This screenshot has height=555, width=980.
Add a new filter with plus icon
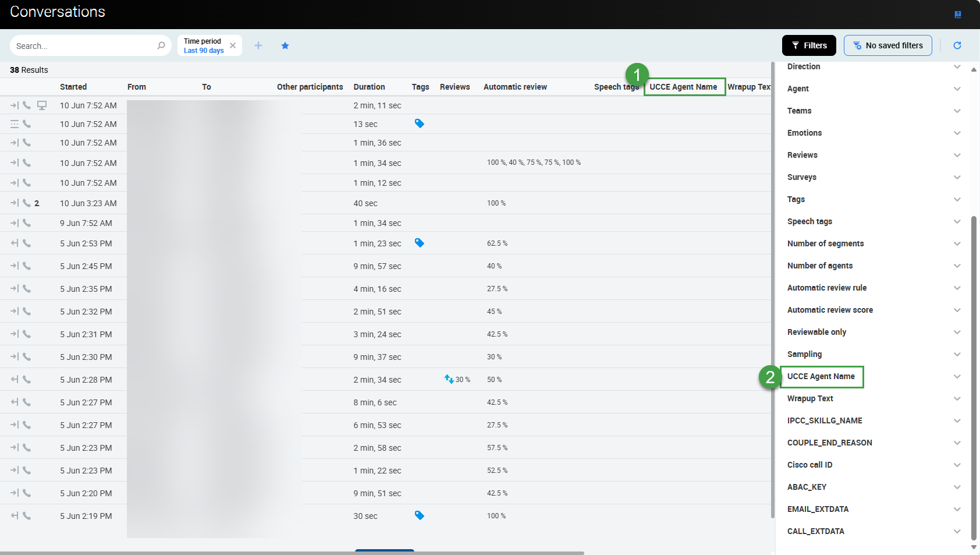(x=258, y=45)
